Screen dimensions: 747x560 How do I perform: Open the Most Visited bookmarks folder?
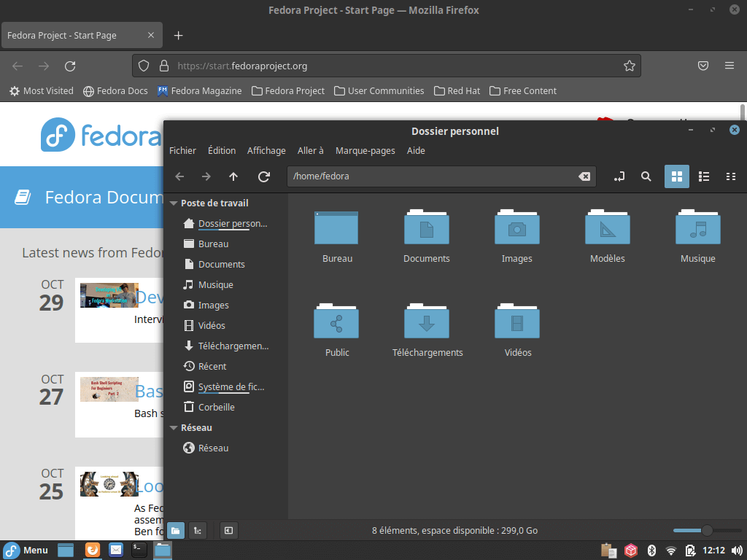42,91
